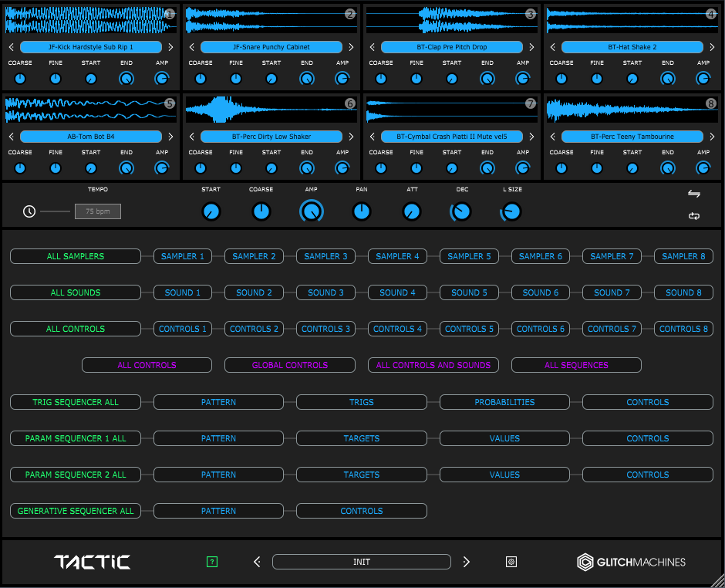Click the TACTIC logo

[93, 562]
